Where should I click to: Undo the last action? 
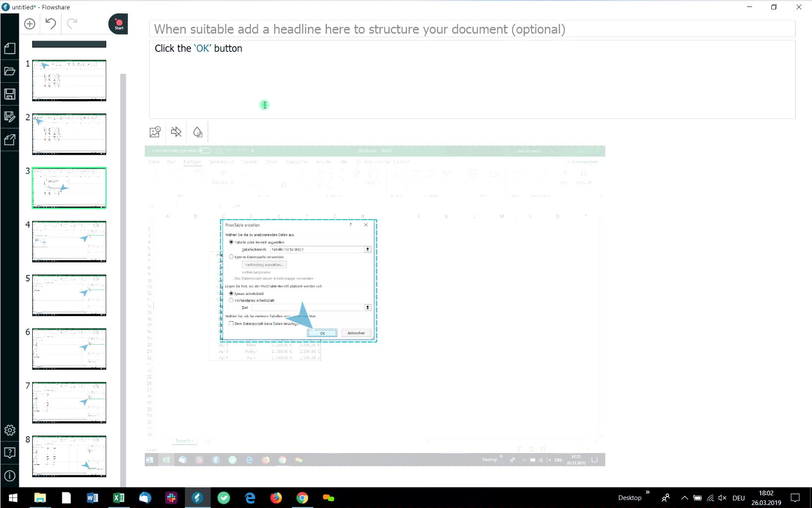(51, 23)
